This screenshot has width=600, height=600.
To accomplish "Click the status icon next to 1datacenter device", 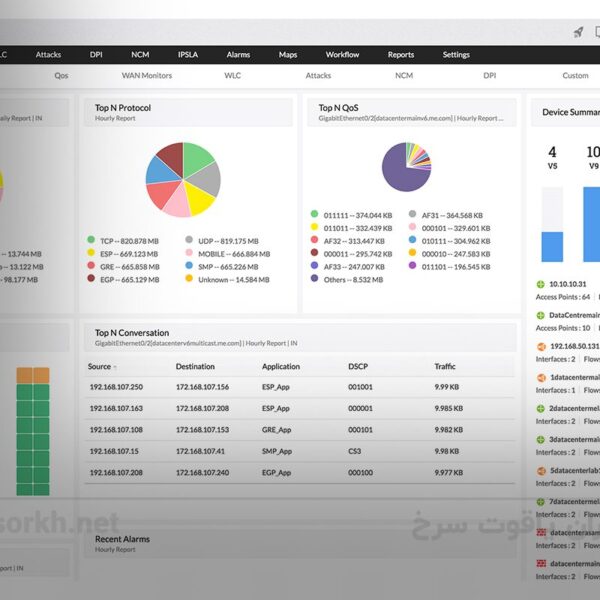I will pos(541,378).
